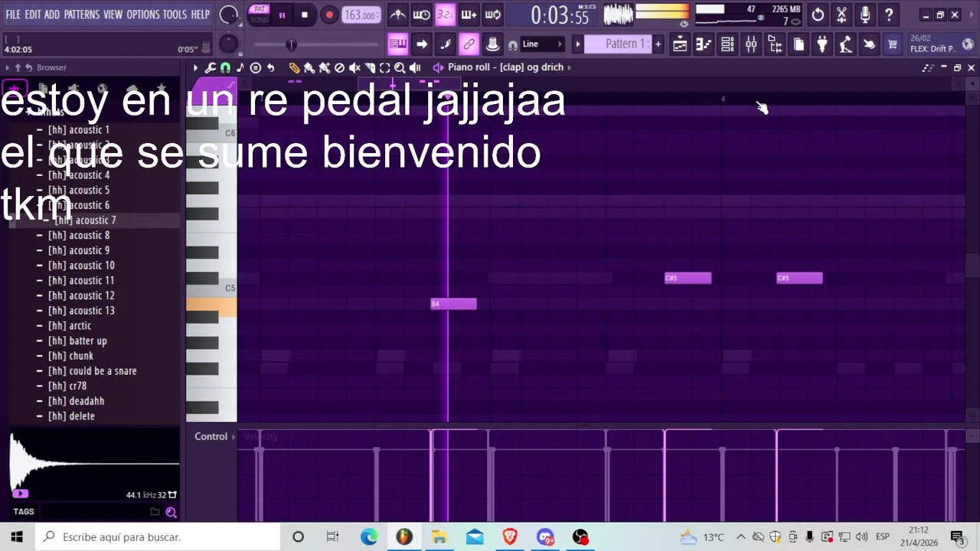The image size is (980, 551).
Task: Toggle Pat/Song playback mode
Action: [260, 15]
